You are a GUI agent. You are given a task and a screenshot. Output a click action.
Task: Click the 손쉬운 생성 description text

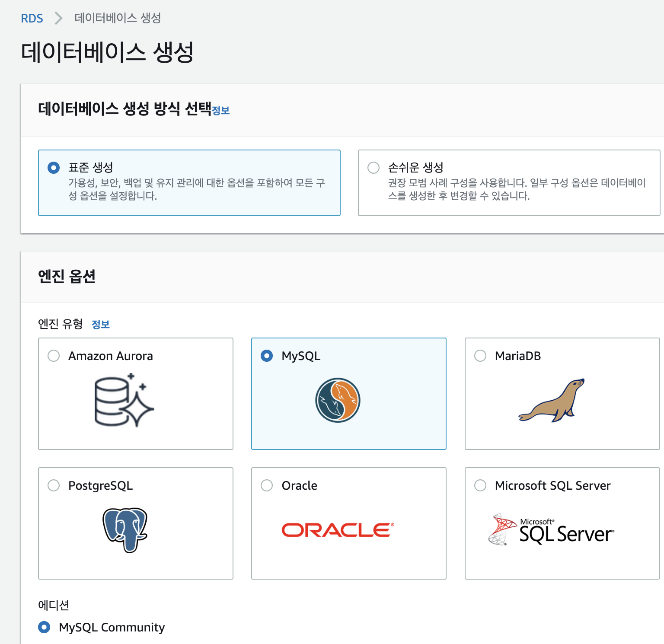(517, 189)
